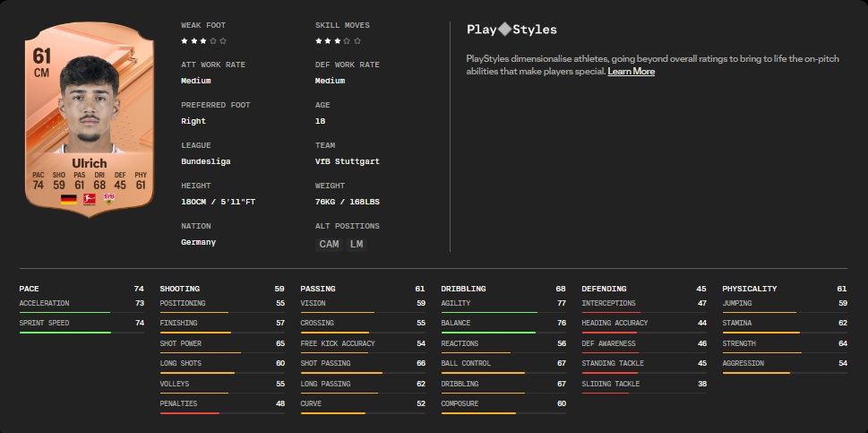Select the CAM alternate position badge
The width and height of the screenshot is (868, 433).
point(329,244)
